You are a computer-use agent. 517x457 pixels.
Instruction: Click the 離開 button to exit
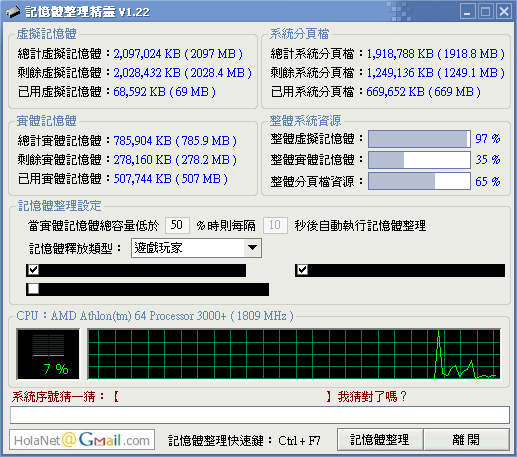466,440
